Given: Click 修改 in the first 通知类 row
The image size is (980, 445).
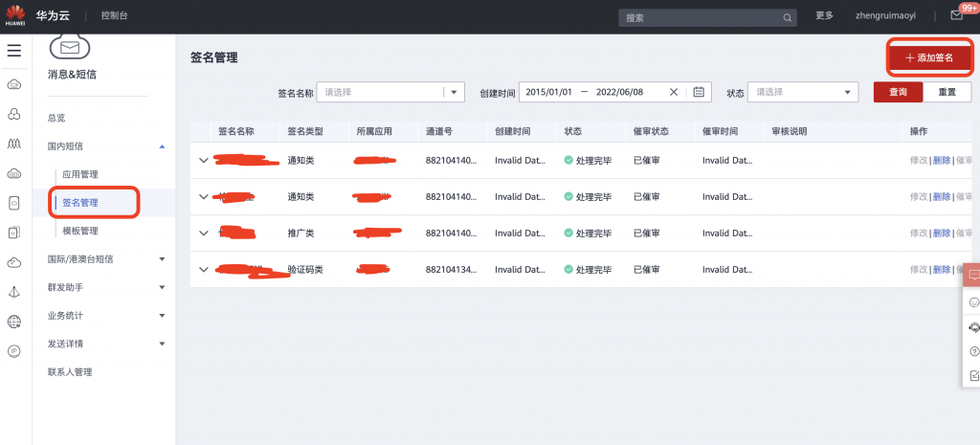Looking at the screenshot, I should tap(919, 160).
